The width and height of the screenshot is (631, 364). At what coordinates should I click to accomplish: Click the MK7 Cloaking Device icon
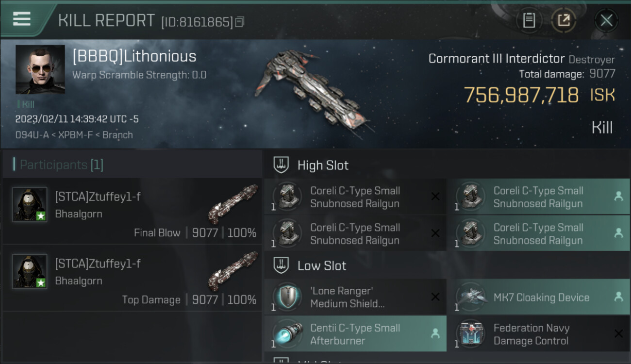pyautogui.click(x=471, y=297)
